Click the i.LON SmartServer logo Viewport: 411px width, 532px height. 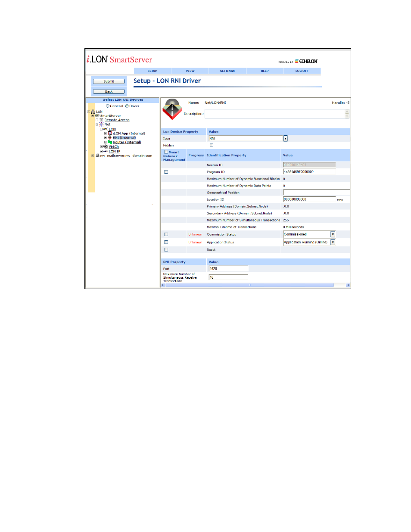coord(119,59)
